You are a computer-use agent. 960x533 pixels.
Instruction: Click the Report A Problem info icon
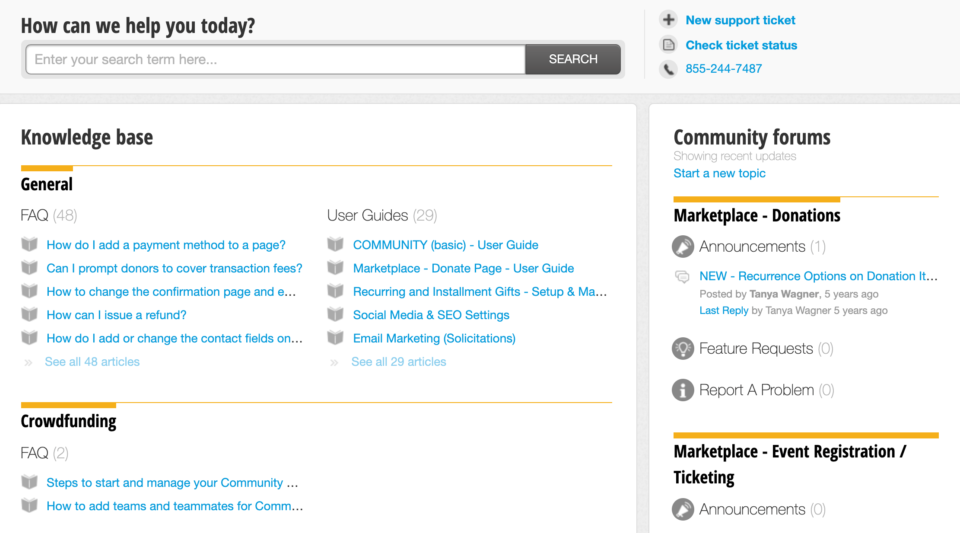click(x=683, y=390)
